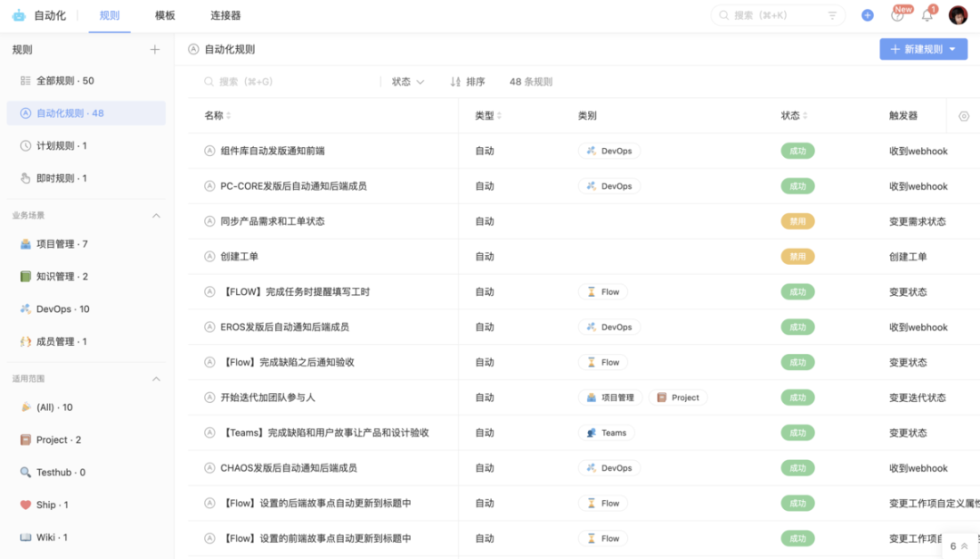This screenshot has width=980, height=559.
Task: Click the 排序 sort button
Action: tap(467, 82)
